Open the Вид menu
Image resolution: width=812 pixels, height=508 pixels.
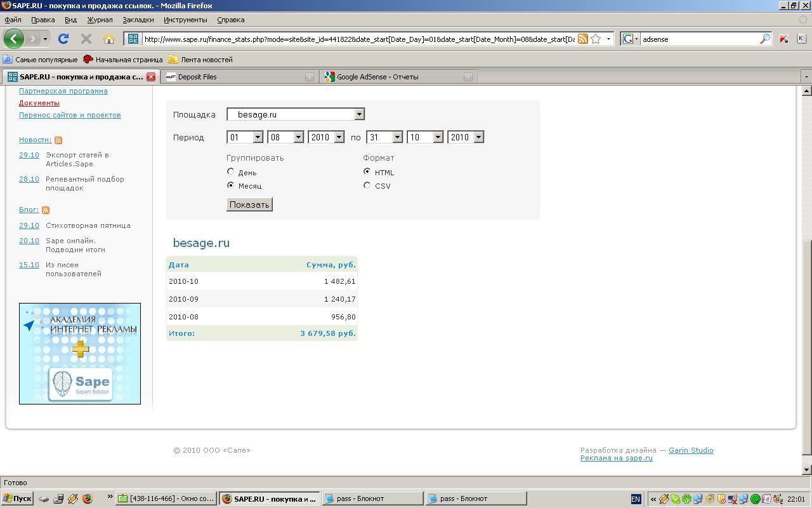click(x=71, y=20)
